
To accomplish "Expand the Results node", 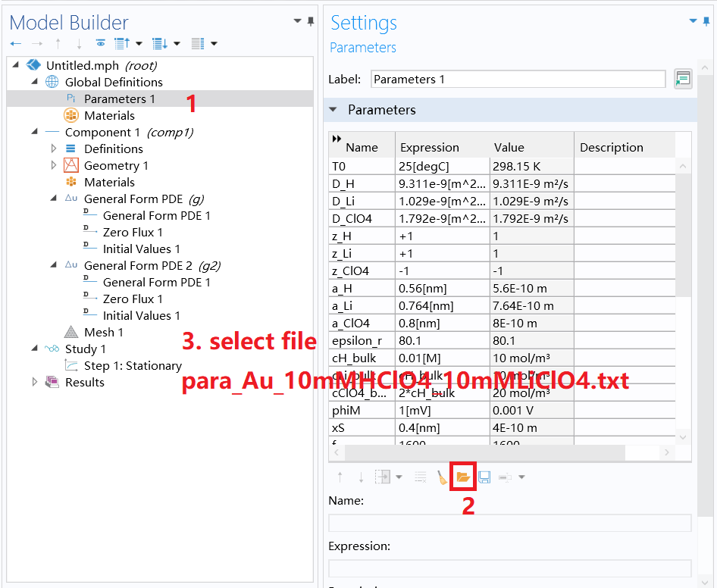I will click(34, 382).
